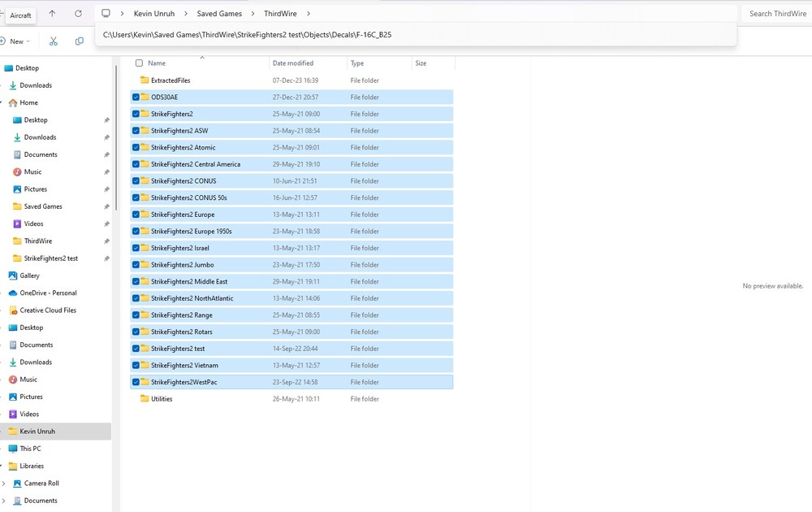Select StrikeFighters2 CONUS 50s folder name
This screenshot has width=812, height=512.
189,198
